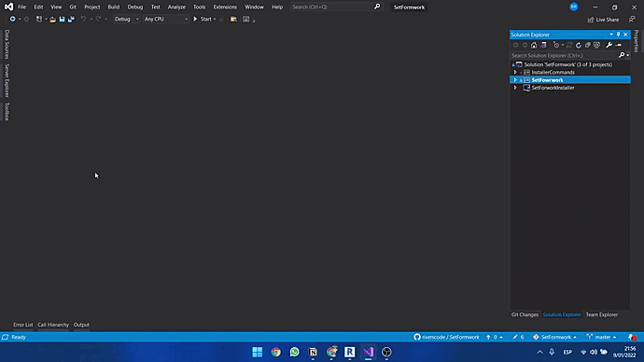Screen dimensions: 644x362
Task: Toggle Preview Selected Items in Solution Explorer
Action: 619,45
